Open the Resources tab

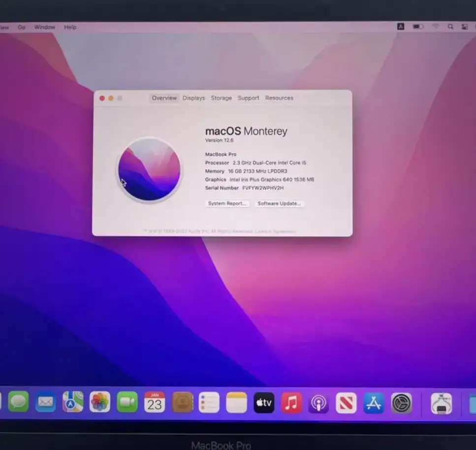point(279,98)
